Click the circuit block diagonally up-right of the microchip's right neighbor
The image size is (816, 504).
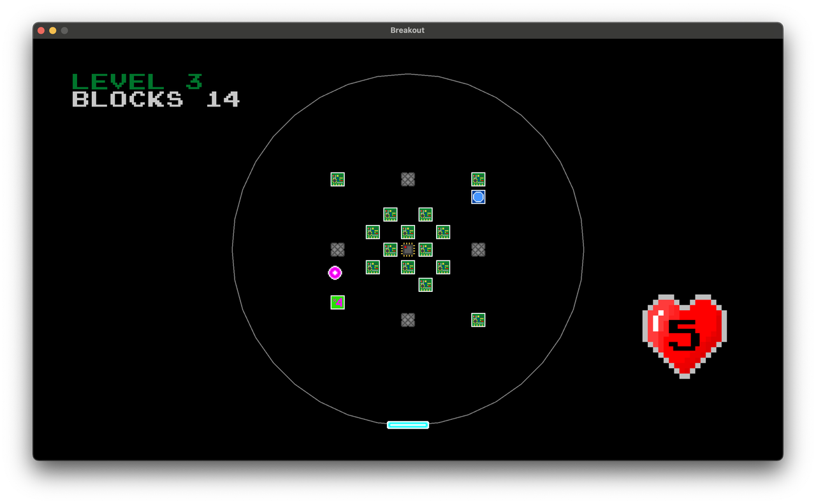(443, 232)
